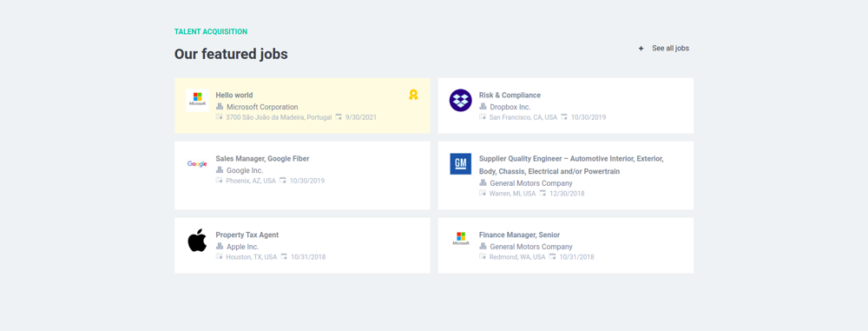This screenshot has width=868, height=331.
Task: Click location icon beside Phoenix, AZ
Action: (220, 181)
